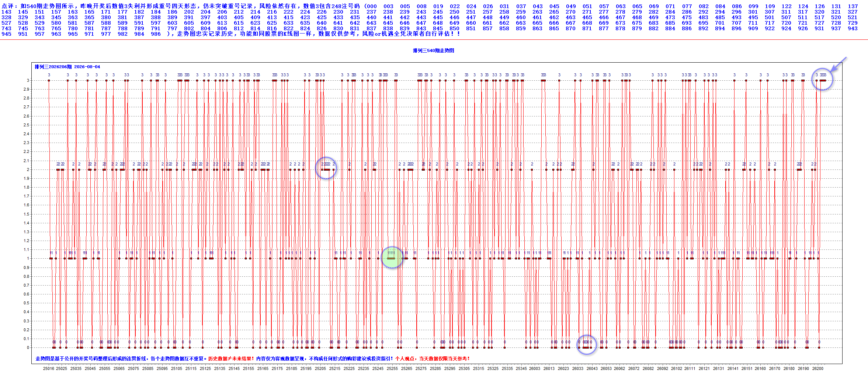Select number 327 in the commentary list
The image size is (868, 381).
(x=853, y=12)
